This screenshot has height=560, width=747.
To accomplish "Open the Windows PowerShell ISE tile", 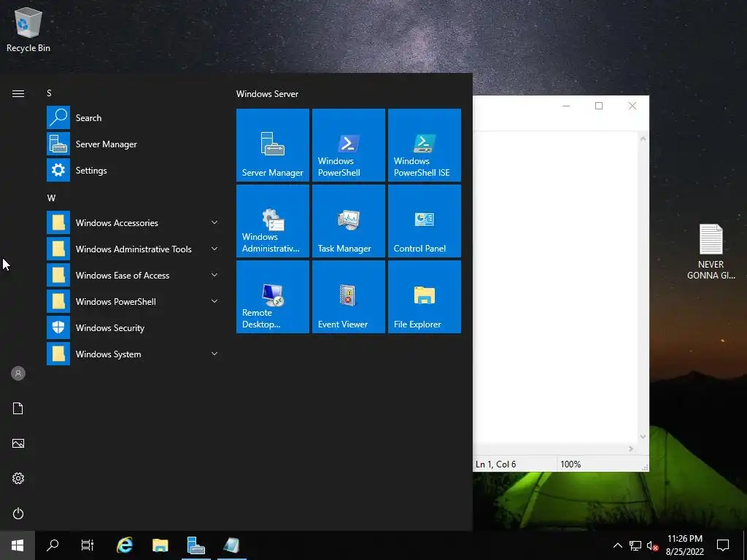I will (x=424, y=145).
